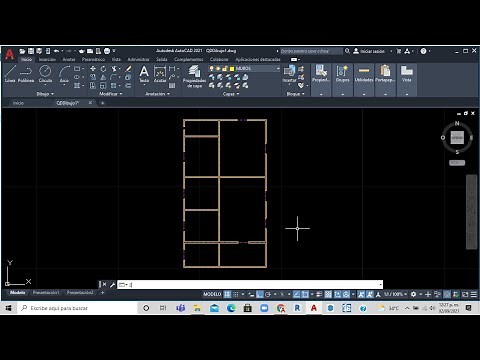Select the Círculo tool

pyautogui.click(x=45, y=74)
